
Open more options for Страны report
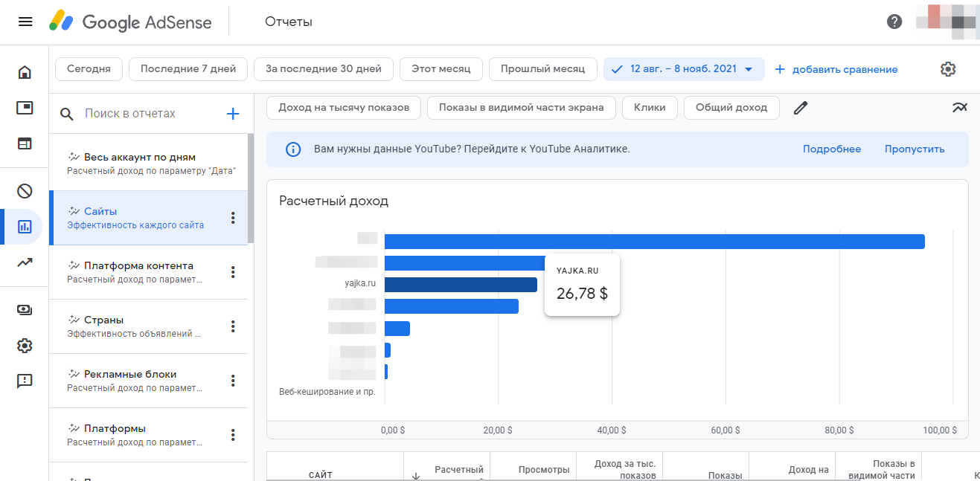[x=233, y=326]
